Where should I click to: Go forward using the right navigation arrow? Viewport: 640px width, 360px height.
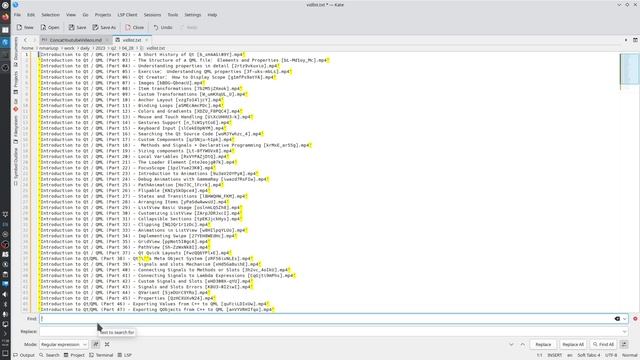34,40
